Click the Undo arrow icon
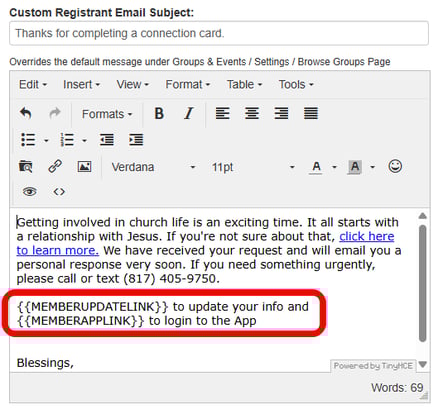 click(x=26, y=113)
